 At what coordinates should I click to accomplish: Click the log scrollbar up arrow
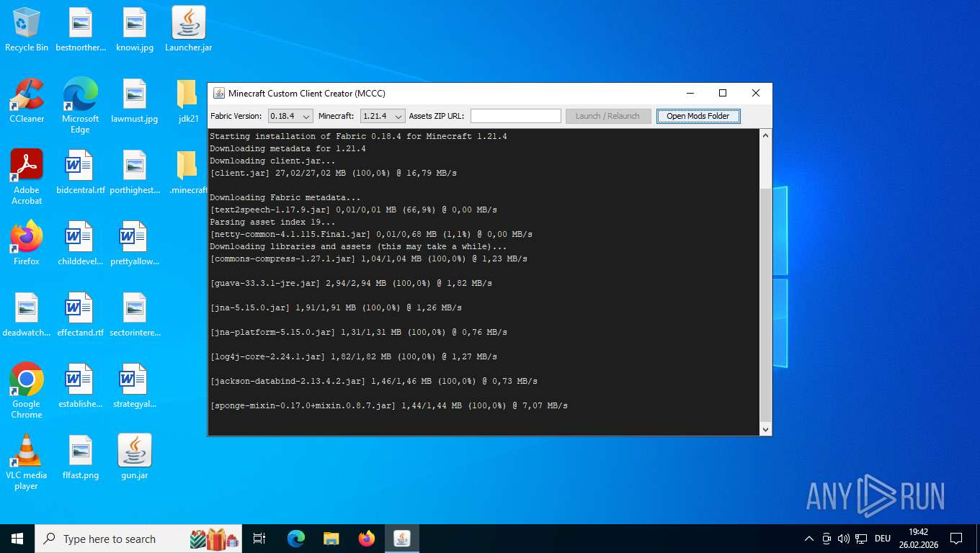(x=765, y=135)
